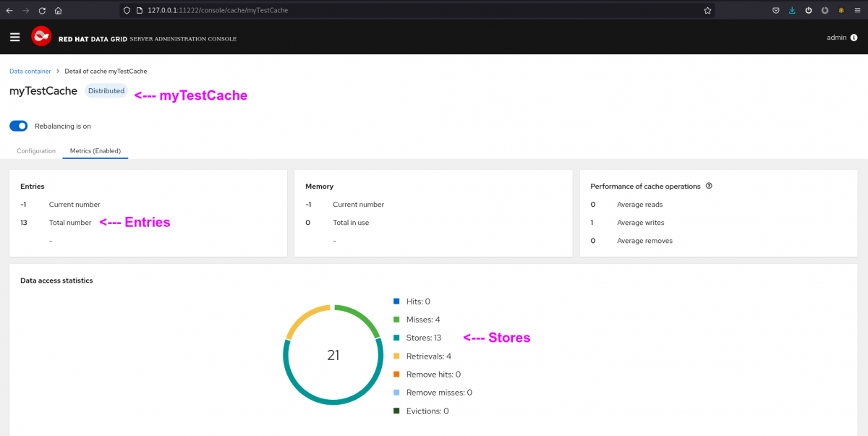868x436 pixels.
Task: Click the teal Stores legend swatch
Action: 396,338
